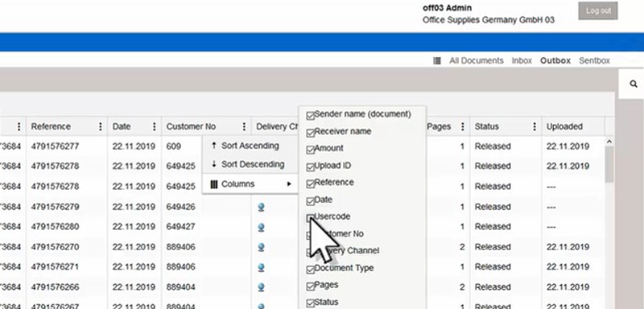Select customer number cell 889404 in row 4791576266
Screen dimensions: 644x309
pos(180,286)
